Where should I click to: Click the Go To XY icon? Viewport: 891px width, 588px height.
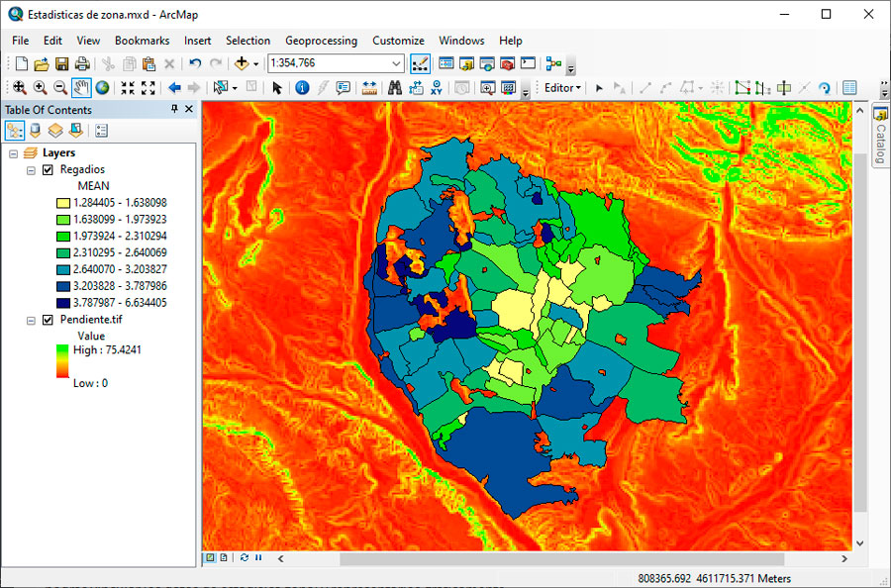coord(436,87)
